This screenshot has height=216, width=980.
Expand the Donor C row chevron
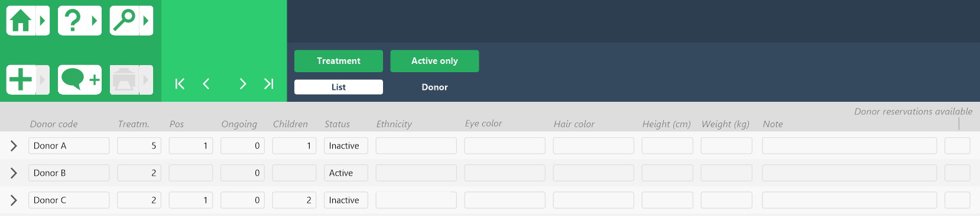(14, 200)
